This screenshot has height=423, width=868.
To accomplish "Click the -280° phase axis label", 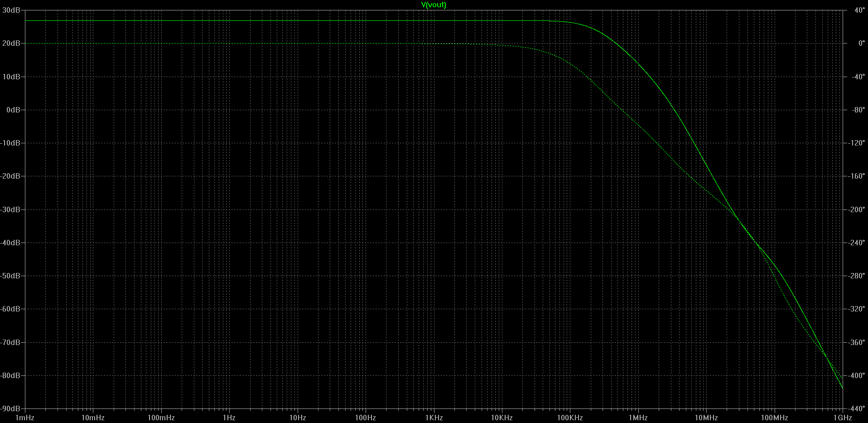I will (856, 276).
